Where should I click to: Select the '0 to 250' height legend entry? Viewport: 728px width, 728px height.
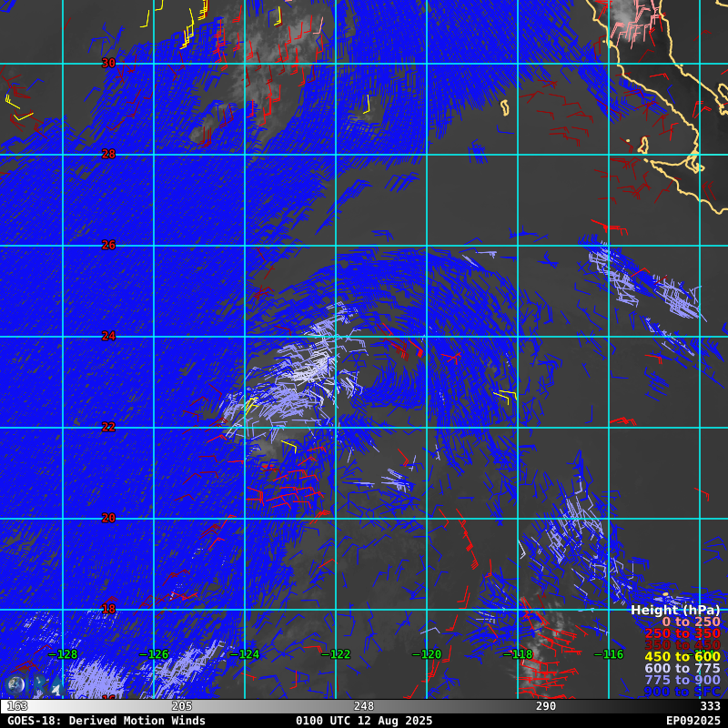690,622
